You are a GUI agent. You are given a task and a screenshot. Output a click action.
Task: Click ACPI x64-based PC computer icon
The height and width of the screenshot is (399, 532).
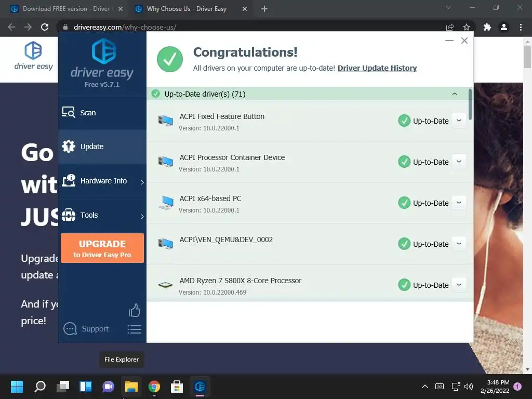166,203
